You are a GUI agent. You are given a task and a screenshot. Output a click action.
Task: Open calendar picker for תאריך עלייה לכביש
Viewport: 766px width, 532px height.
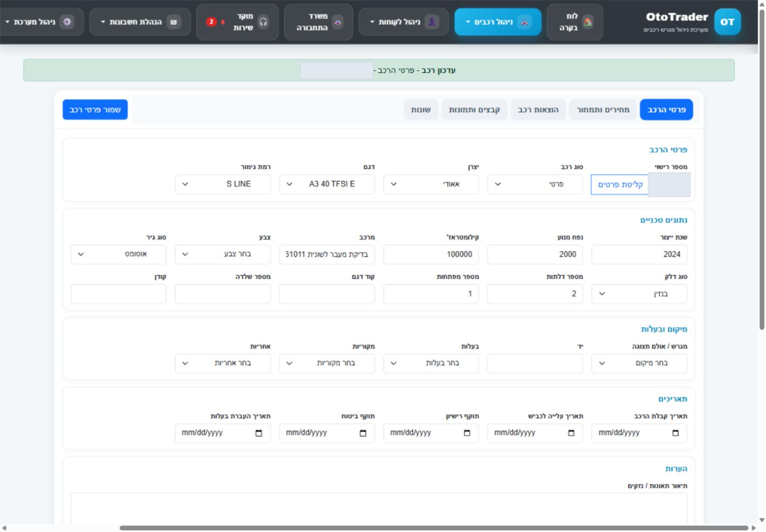pyautogui.click(x=571, y=433)
